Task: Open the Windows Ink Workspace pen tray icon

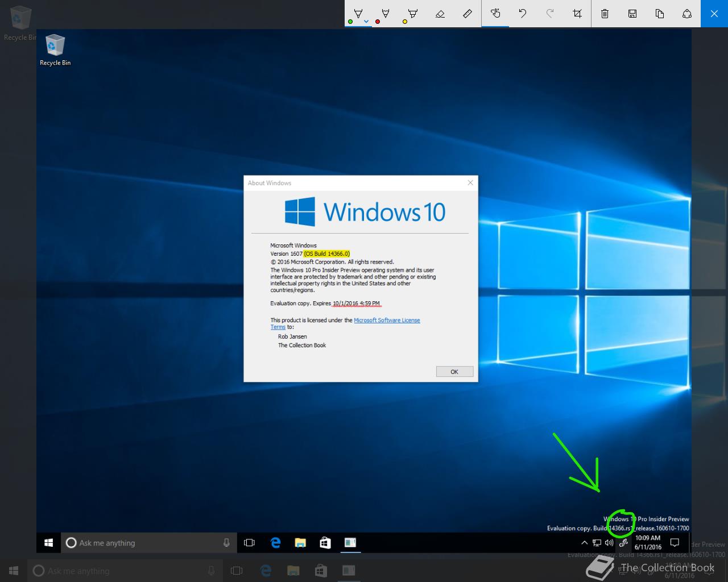Action: (x=623, y=543)
